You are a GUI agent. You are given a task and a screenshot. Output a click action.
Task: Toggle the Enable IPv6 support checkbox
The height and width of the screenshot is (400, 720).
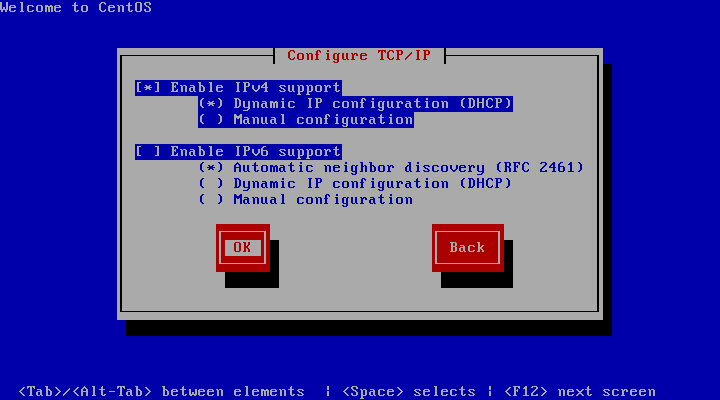[x=238, y=152]
